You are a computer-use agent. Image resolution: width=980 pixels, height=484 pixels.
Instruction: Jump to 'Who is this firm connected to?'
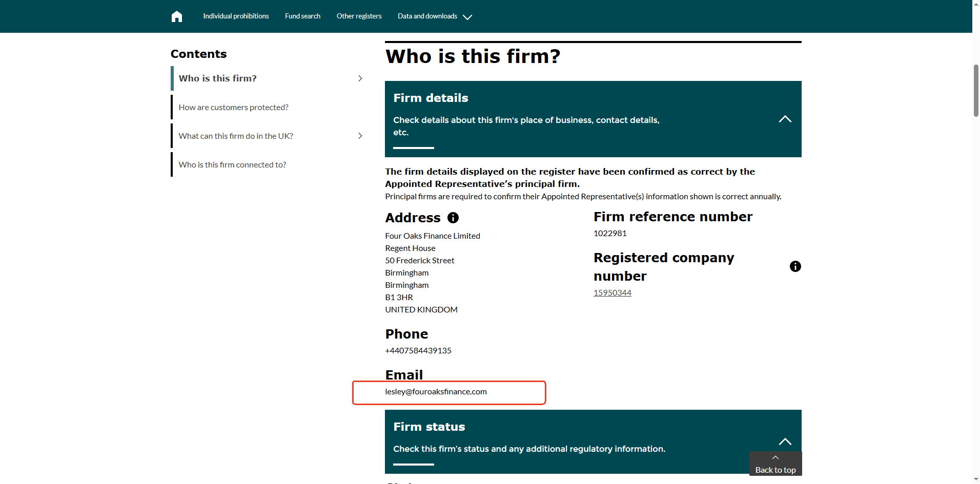[x=232, y=165]
